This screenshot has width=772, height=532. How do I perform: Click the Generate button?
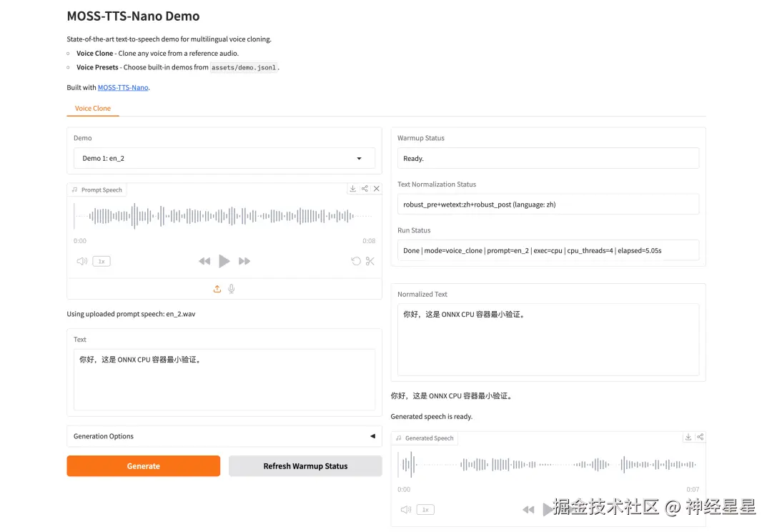143,466
